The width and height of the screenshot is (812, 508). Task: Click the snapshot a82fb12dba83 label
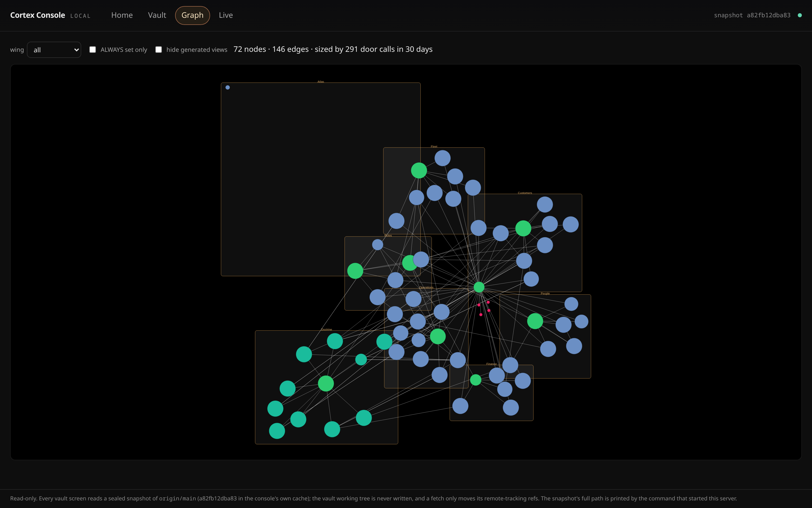752,15
